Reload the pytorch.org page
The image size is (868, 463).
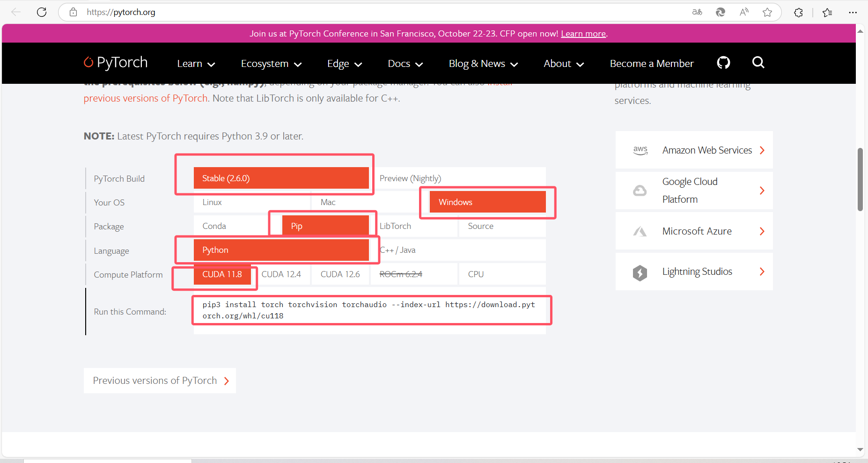point(42,12)
